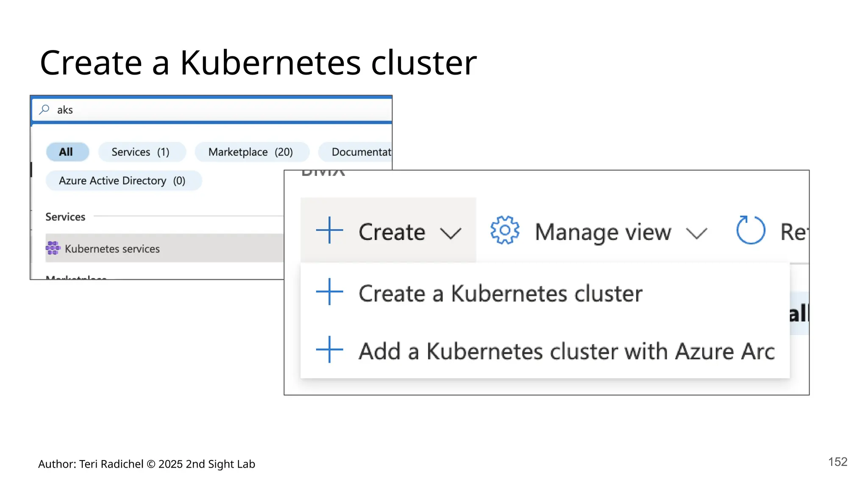This screenshot has width=868, height=488.
Task: Select the All filter pill
Action: point(67,152)
